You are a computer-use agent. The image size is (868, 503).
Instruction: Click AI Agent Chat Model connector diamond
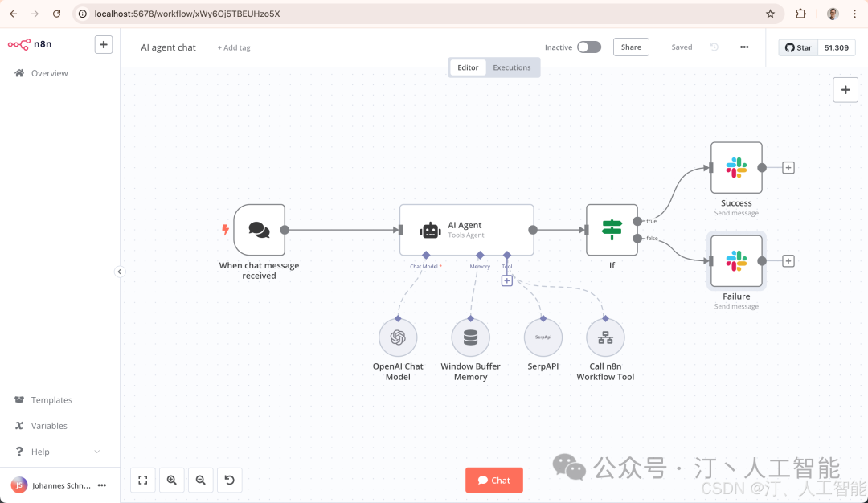click(x=426, y=255)
